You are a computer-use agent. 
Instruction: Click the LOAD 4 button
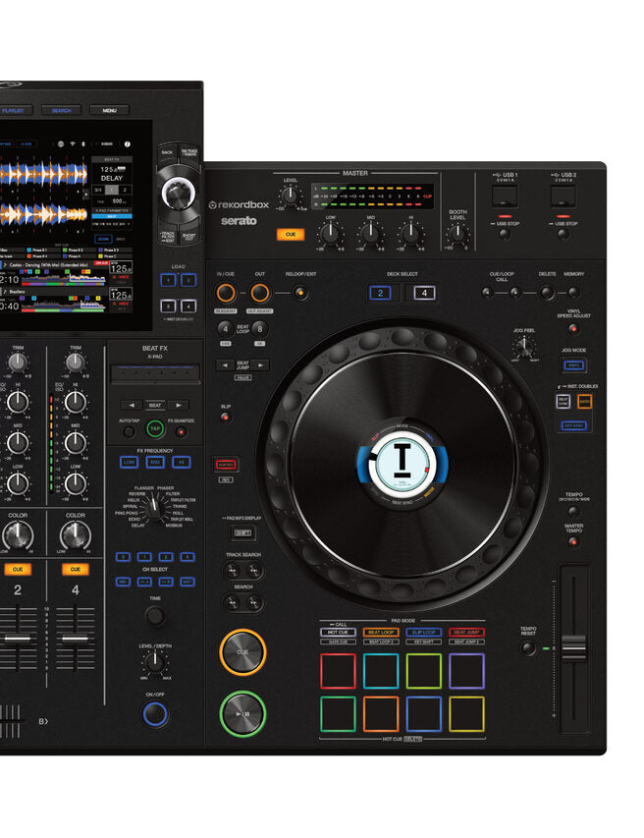(x=188, y=307)
